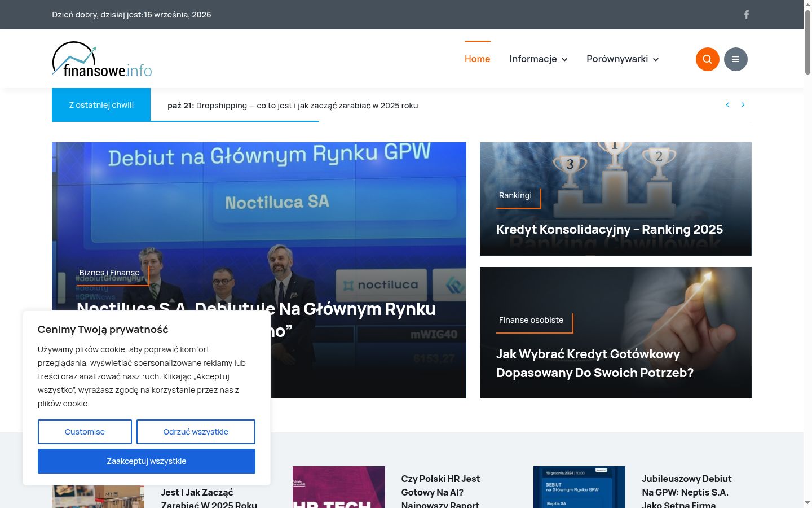Open 'Jest I Jak Zacząć Zarabiać' article title

point(209,498)
